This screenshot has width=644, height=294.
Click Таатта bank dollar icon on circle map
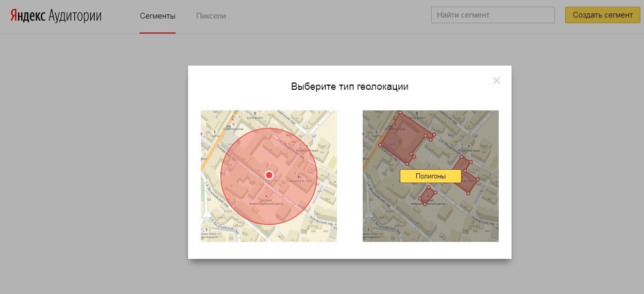coord(215,132)
